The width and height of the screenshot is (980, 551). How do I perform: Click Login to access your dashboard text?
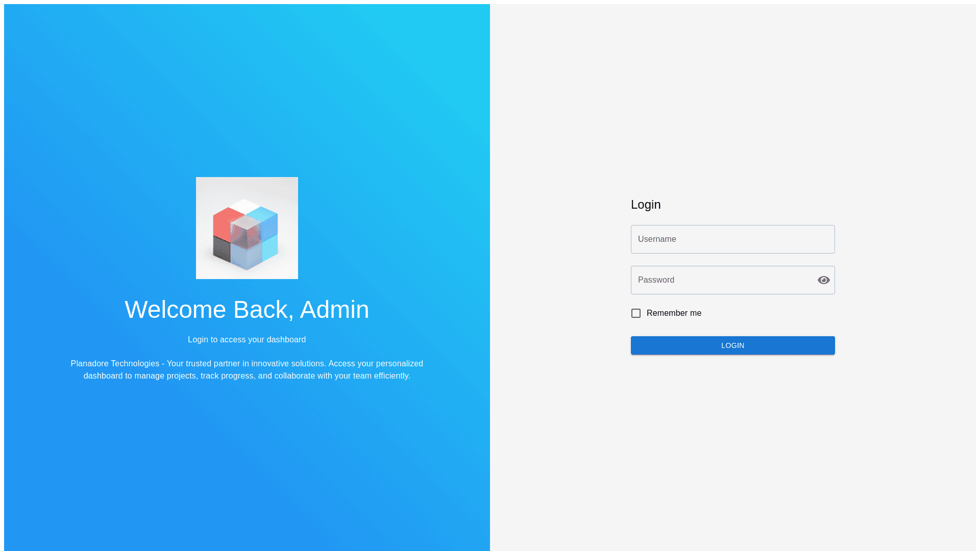coord(247,340)
